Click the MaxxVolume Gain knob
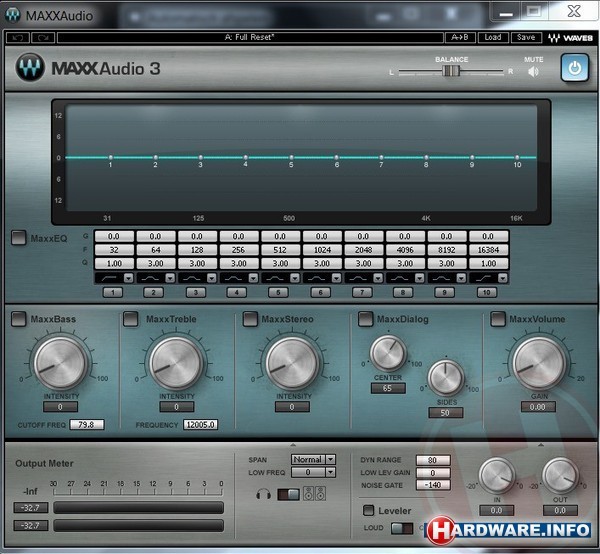600x554 pixels. 539,363
